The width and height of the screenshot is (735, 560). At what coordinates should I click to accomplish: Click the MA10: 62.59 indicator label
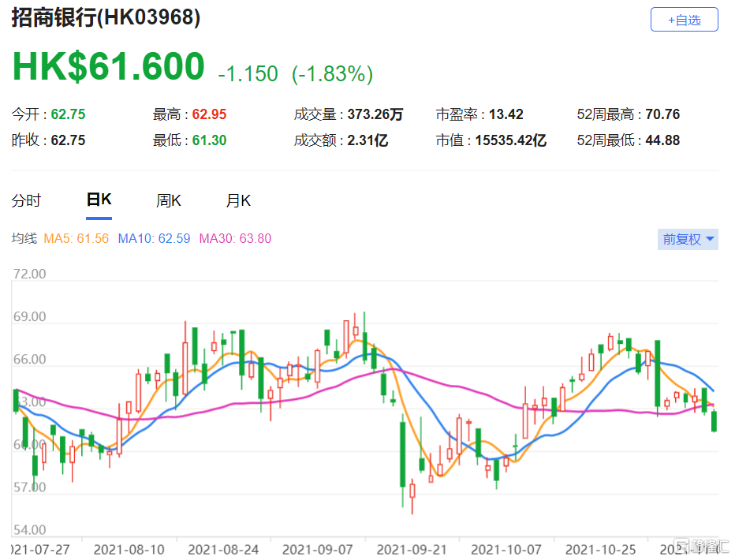(154, 238)
